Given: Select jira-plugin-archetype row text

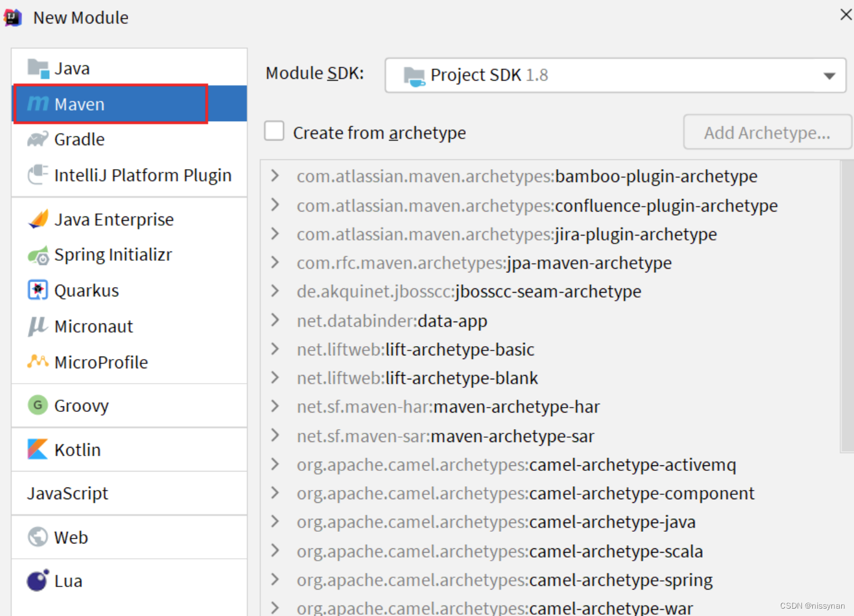Looking at the screenshot, I should (x=507, y=234).
